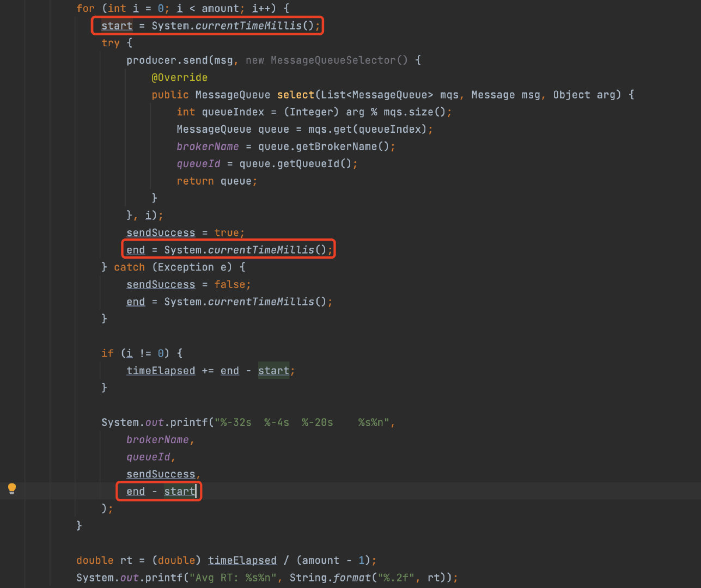The height and width of the screenshot is (588, 701).
Task: Click 'catch' keyword
Action: point(130,267)
